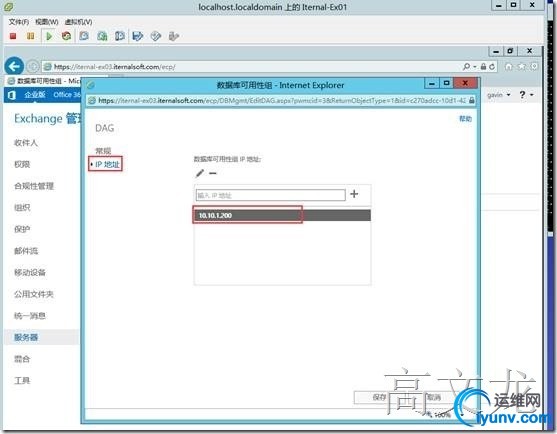Open 合规性管理 in the Exchange sidebar

(34, 186)
